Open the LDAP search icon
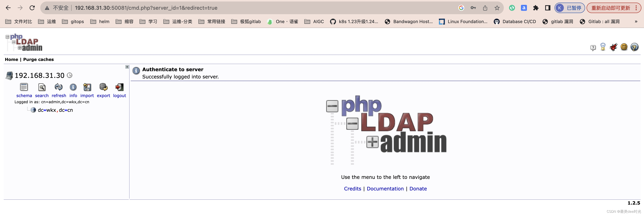The height and width of the screenshot is (215, 644). [x=42, y=87]
